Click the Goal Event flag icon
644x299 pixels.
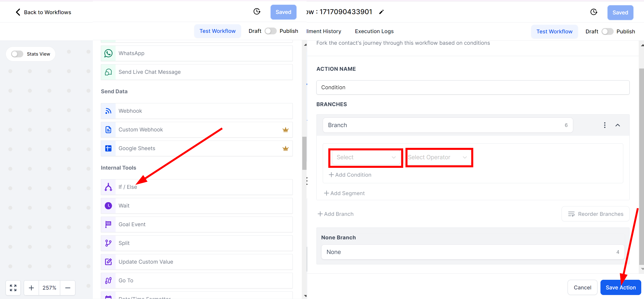point(108,224)
